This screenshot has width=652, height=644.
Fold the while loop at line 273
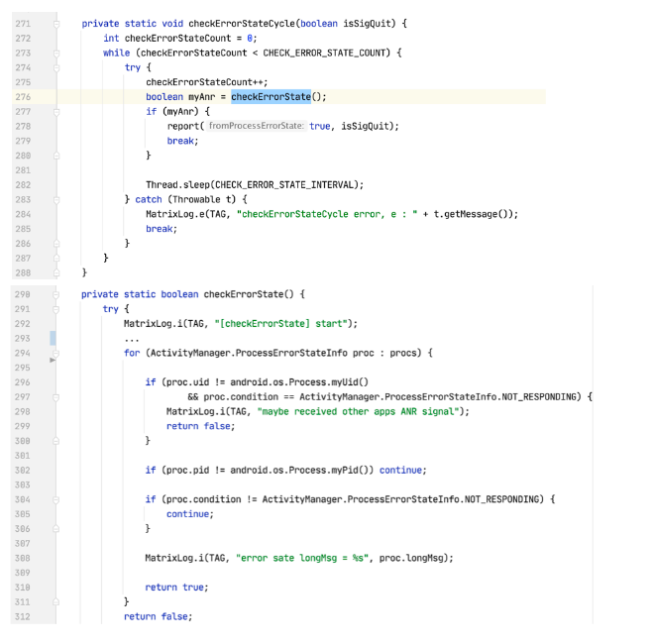(56, 54)
